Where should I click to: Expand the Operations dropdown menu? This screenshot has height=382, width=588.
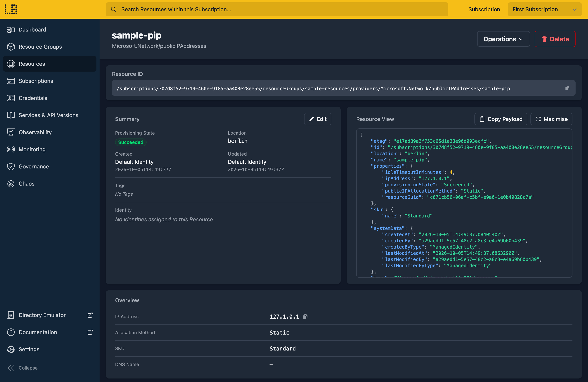click(x=503, y=39)
